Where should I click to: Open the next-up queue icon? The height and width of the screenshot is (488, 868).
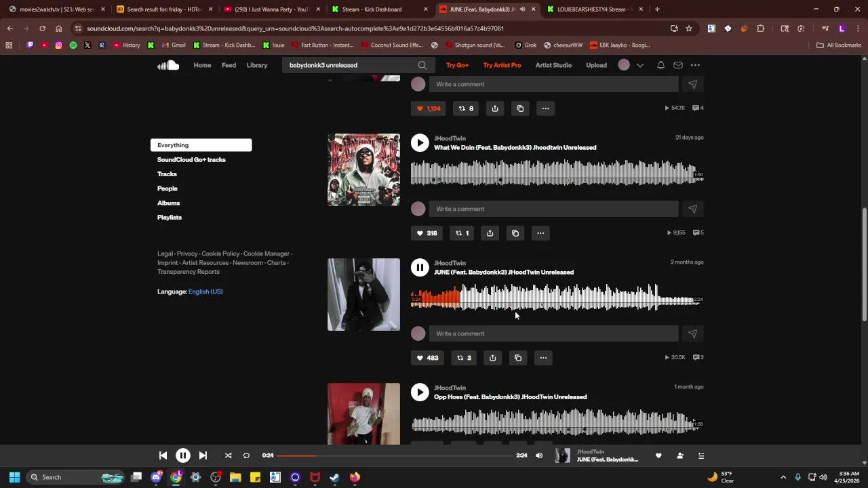[701, 455]
